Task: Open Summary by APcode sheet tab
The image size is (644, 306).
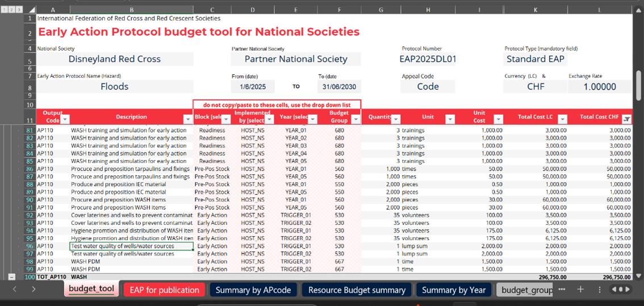Action: [x=253, y=290]
